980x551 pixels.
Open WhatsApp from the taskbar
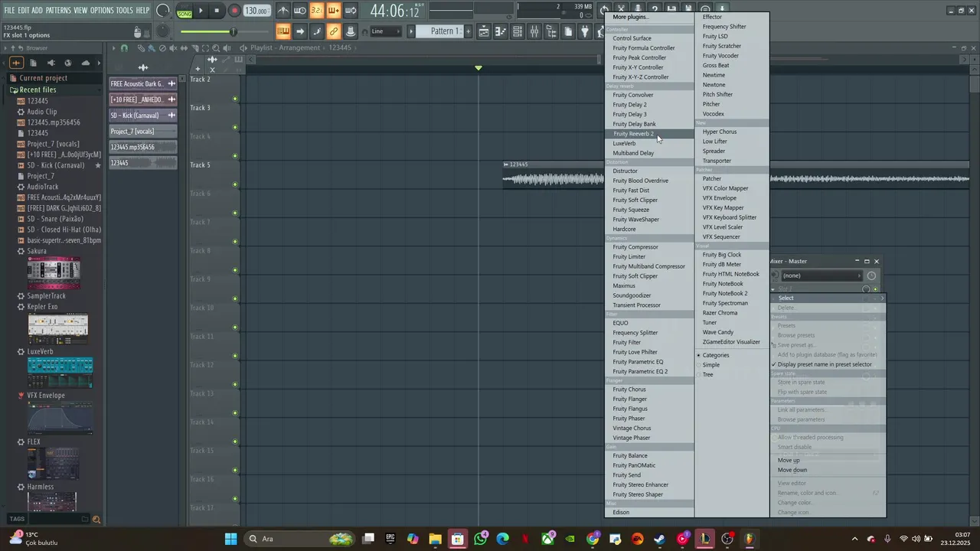480,539
